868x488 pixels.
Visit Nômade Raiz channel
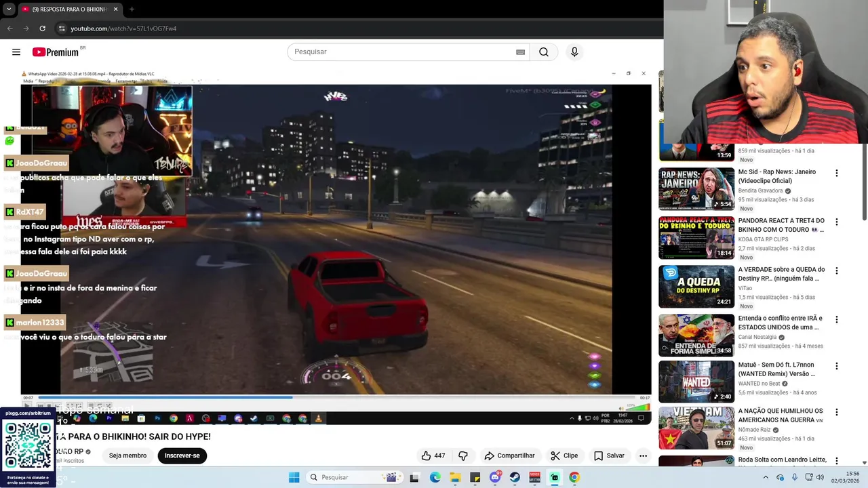[753, 430]
